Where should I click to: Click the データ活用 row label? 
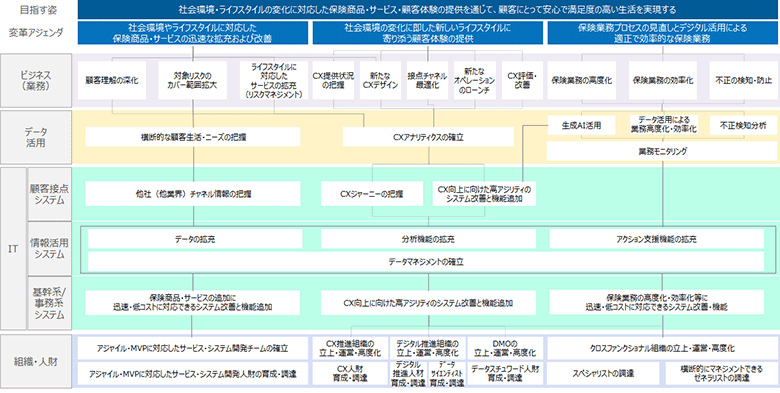click(x=36, y=137)
